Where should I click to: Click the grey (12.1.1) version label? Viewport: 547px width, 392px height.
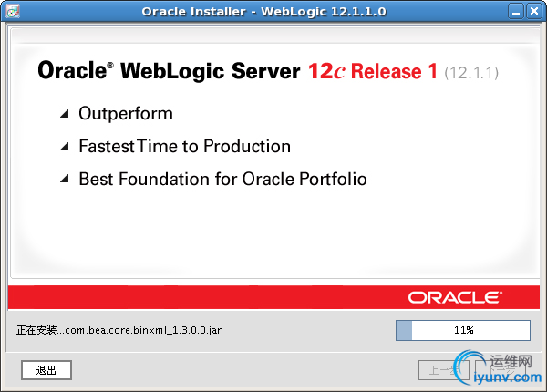click(x=471, y=73)
